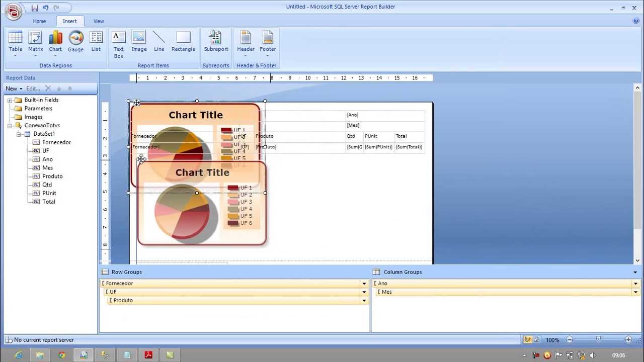The image size is (644, 362).
Task: Insert a Text Box report item
Action: [119, 44]
